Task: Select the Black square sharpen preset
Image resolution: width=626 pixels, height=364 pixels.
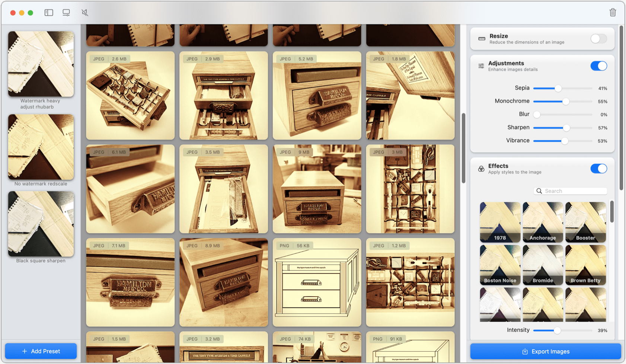Action: click(41, 224)
